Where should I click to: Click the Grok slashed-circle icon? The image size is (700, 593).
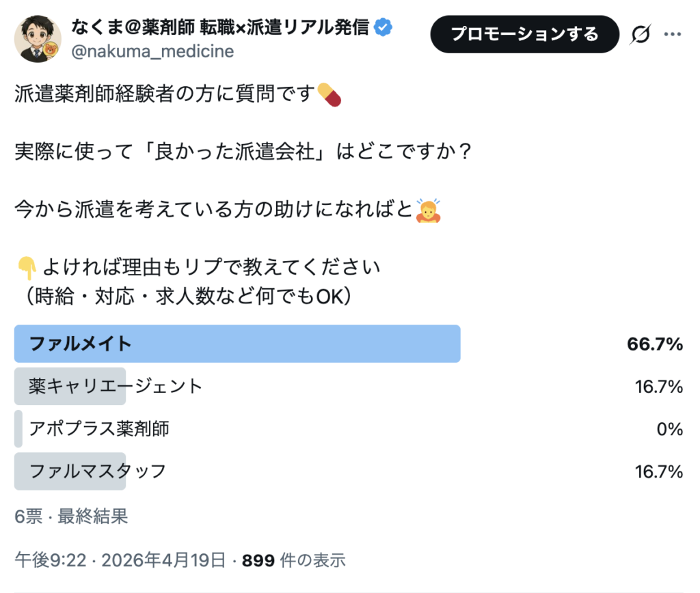pyautogui.click(x=641, y=34)
